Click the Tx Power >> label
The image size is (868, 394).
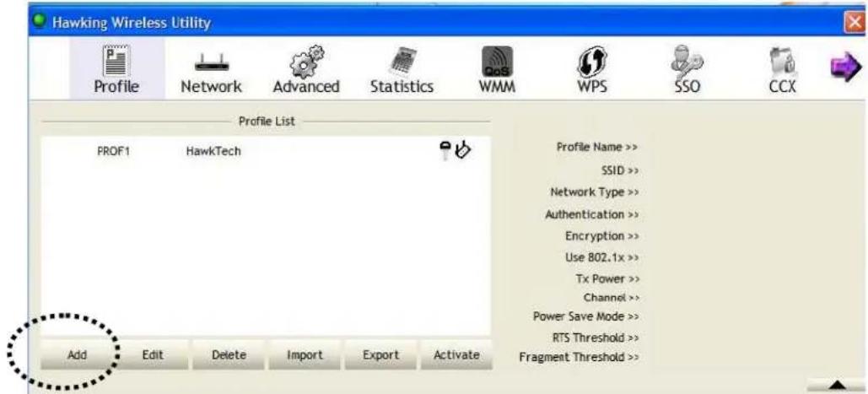coord(608,279)
